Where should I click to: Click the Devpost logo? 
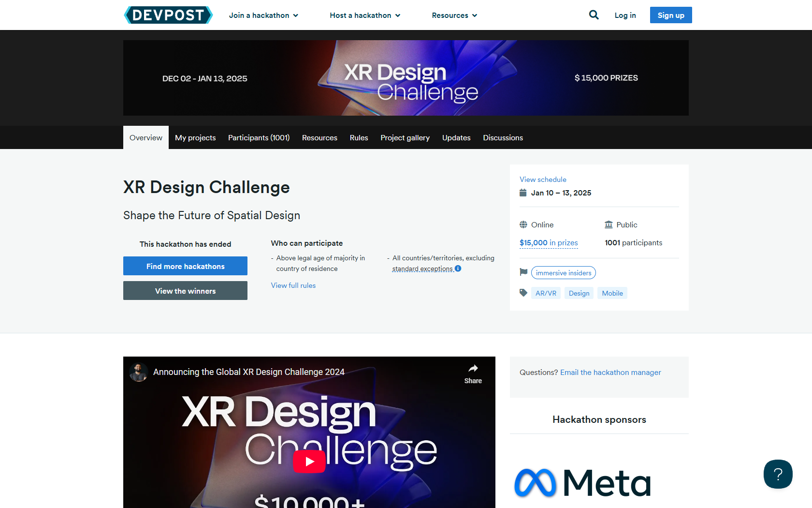[168, 15]
